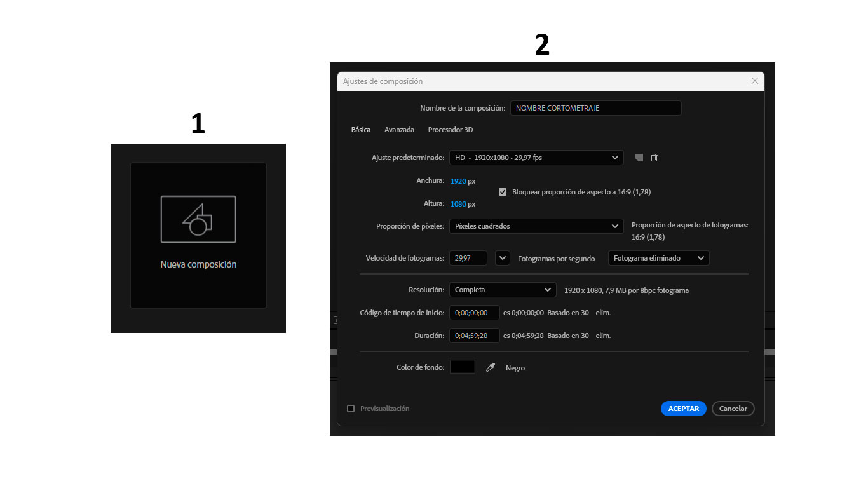Enable the Previsualización checkbox

tap(351, 409)
